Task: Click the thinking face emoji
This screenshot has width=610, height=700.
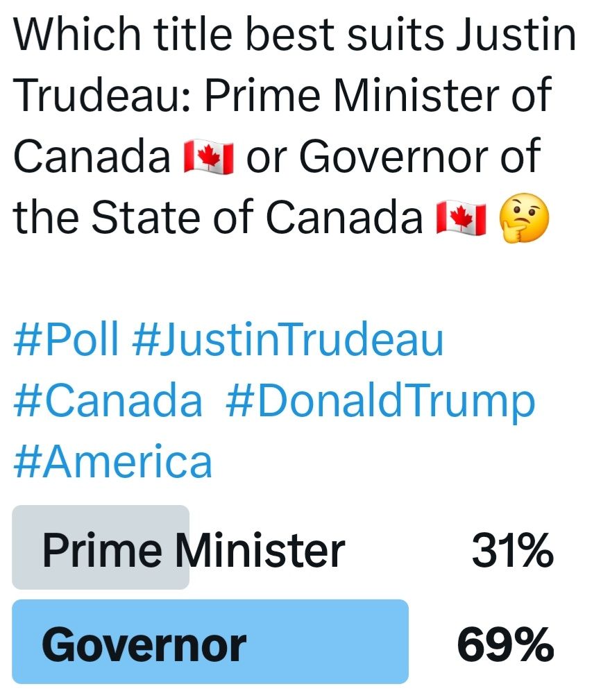Action: click(x=524, y=218)
